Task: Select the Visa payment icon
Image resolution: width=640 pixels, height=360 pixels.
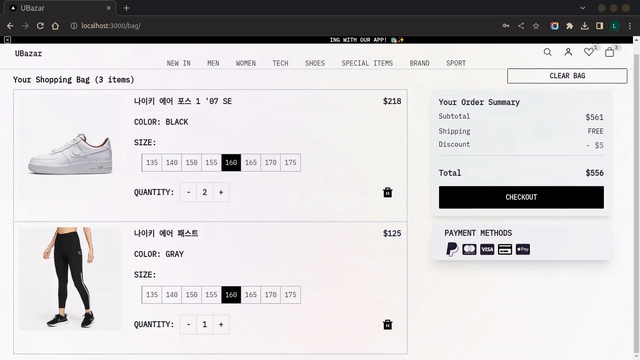Action: [x=487, y=249]
